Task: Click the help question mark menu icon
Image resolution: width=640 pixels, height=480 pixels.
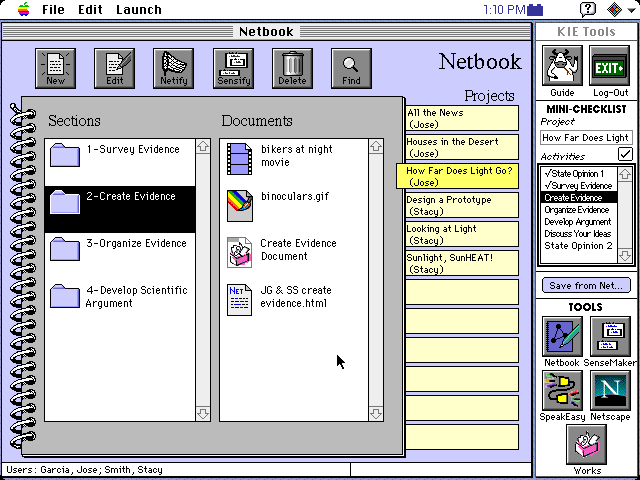Action: click(x=588, y=9)
